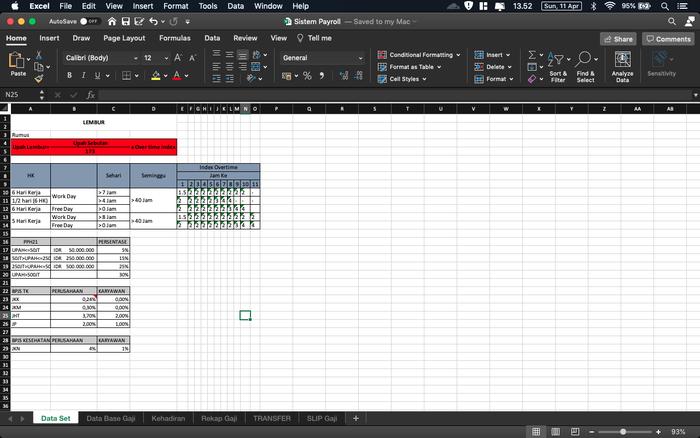Open Sort & Filter tool

(x=558, y=67)
